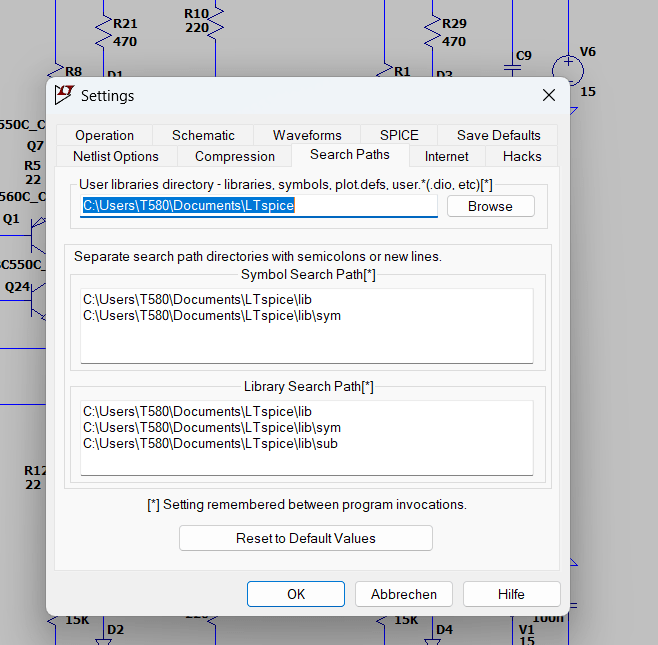Click the R21 value 470
This screenshot has height=645, width=658.
[x=125, y=42]
